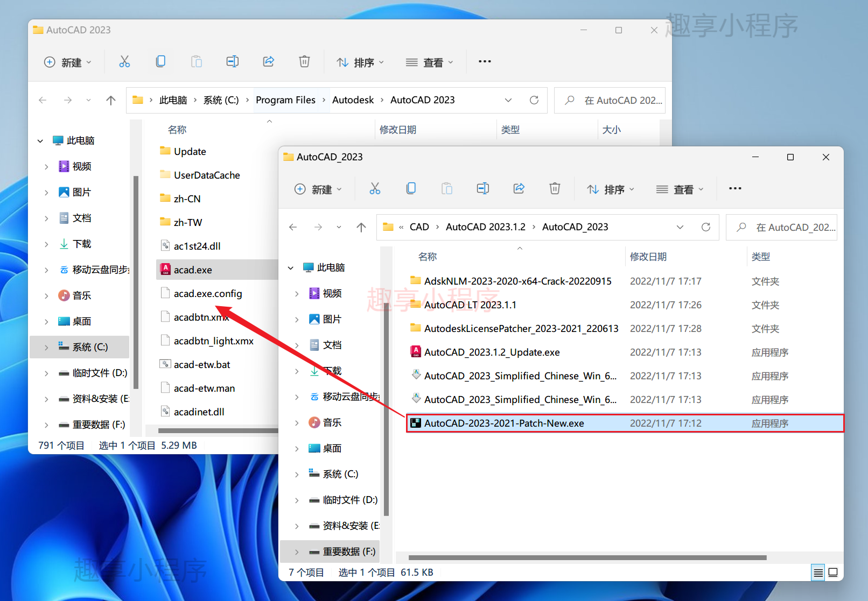Expand 系统 (C:) node in back window sidebar
868x601 pixels.
tap(46, 347)
